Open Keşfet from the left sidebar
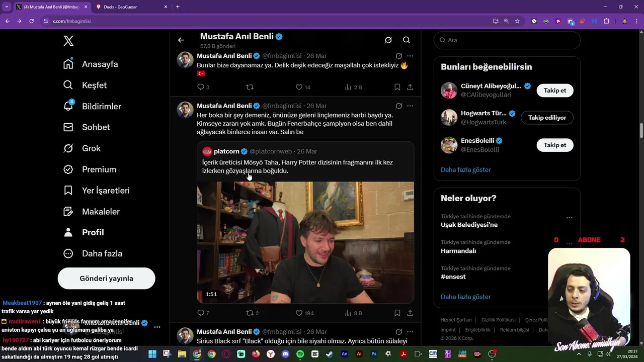 click(x=85, y=85)
